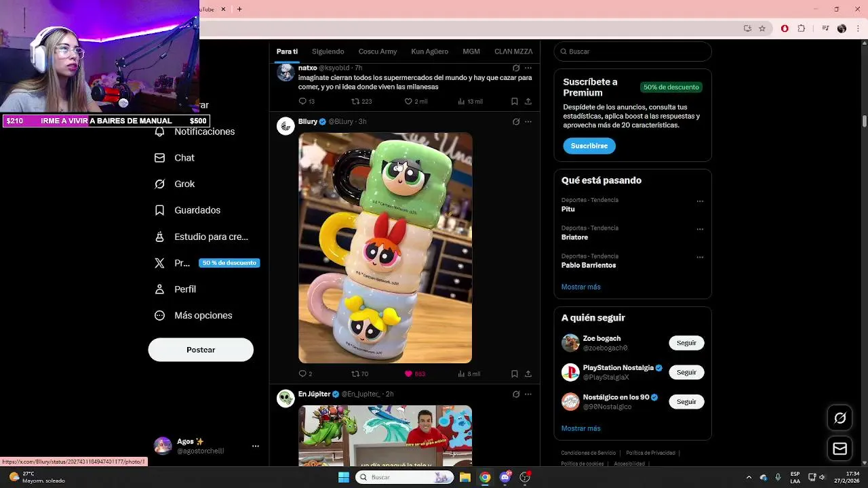Bookmark Bllury's Powerpuff mugs post
Image resolution: width=868 pixels, height=488 pixels.
click(x=515, y=373)
